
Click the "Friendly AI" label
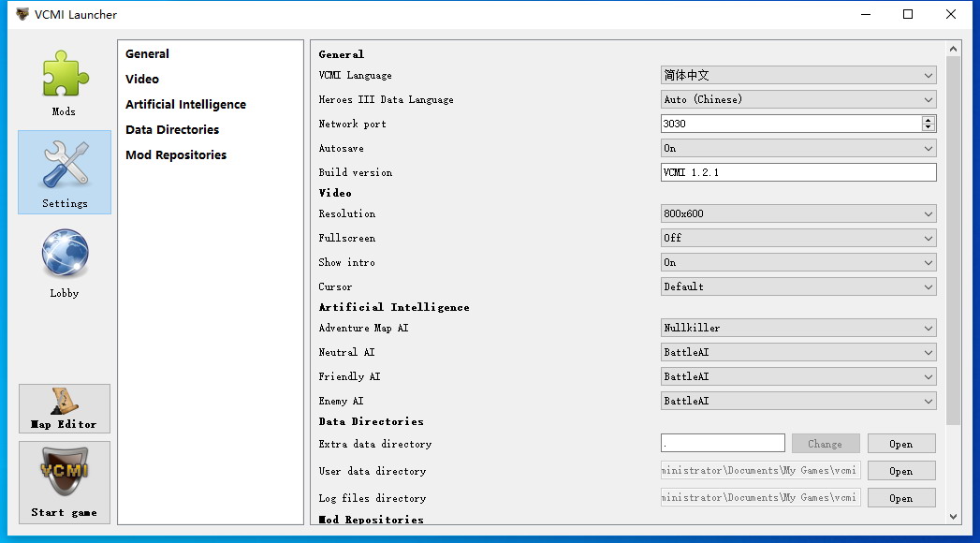pyautogui.click(x=349, y=376)
